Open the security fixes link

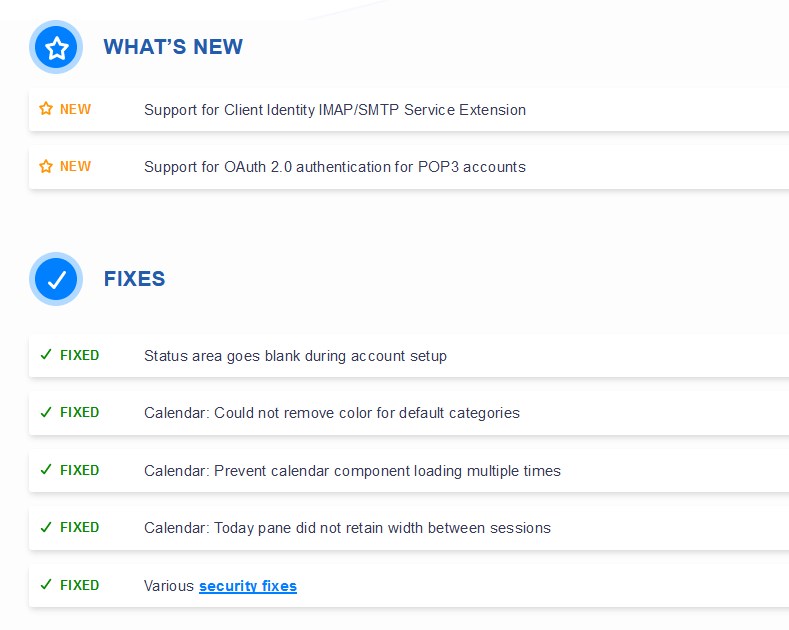[x=248, y=586]
